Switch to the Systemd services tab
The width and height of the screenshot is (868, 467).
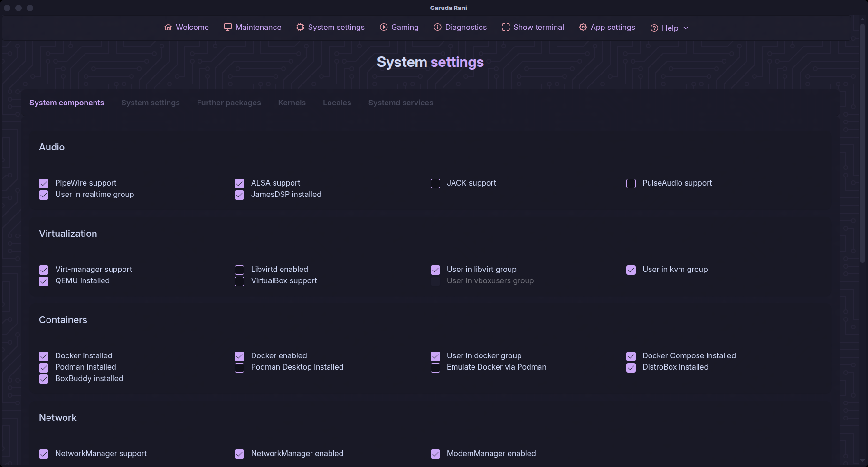point(401,103)
